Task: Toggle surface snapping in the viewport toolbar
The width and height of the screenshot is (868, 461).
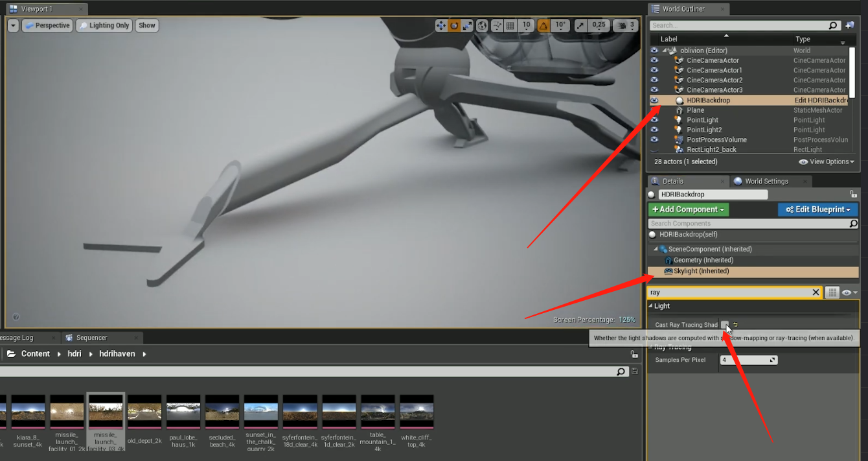Action: tap(497, 25)
